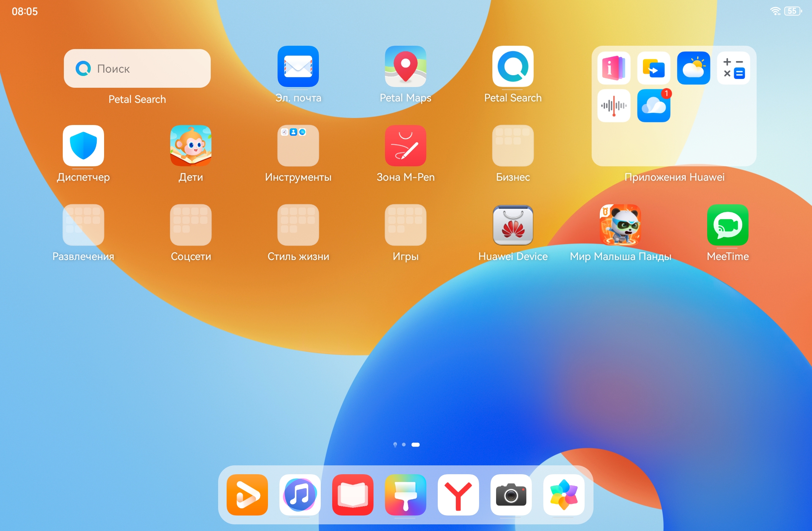The image size is (812, 531).
Task: Launch Yandex browser from the dock
Action: (x=458, y=495)
